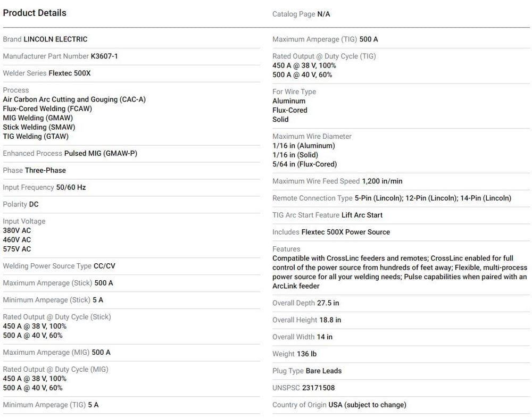
Task: Click the Remote Connection Type value
Action: (433, 198)
